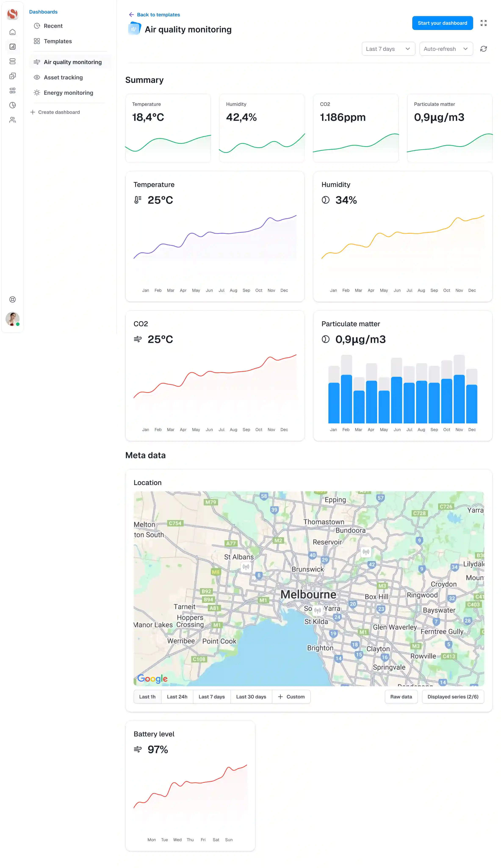Click the user avatar photo
This screenshot has width=501, height=868.
(x=12, y=319)
